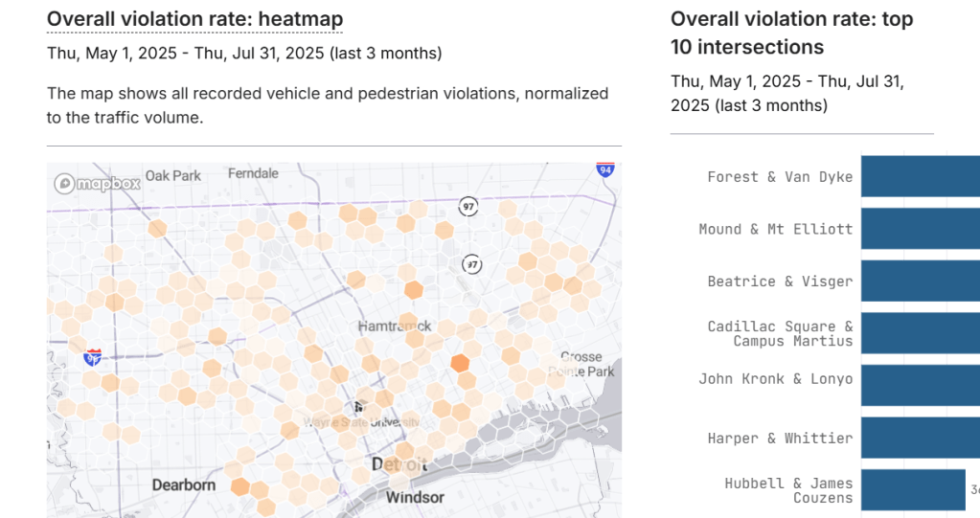The image size is (980, 518).
Task: Select the Cadillac Square & Campus Martius bar
Action: (x=920, y=333)
